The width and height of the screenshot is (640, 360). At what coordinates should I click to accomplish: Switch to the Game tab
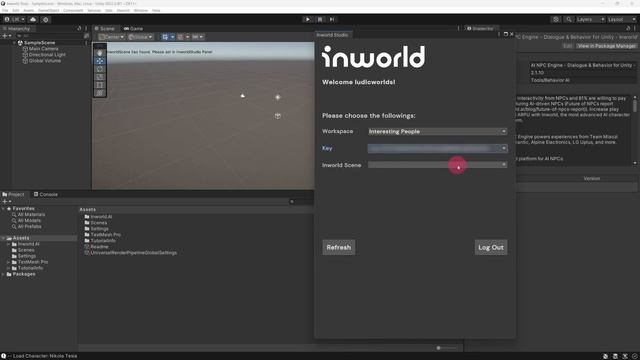[133, 29]
